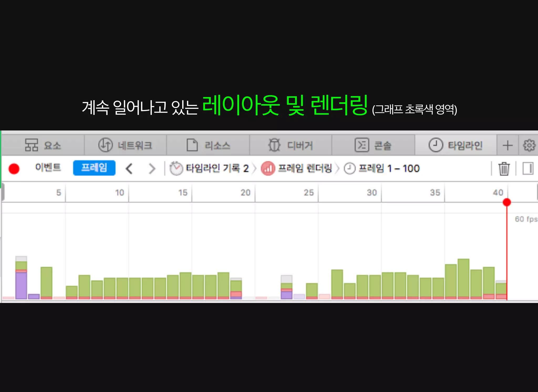Click the tallest green frame bar near 37
This screenshot has width=538, height=392.
(x=463, y=279)
